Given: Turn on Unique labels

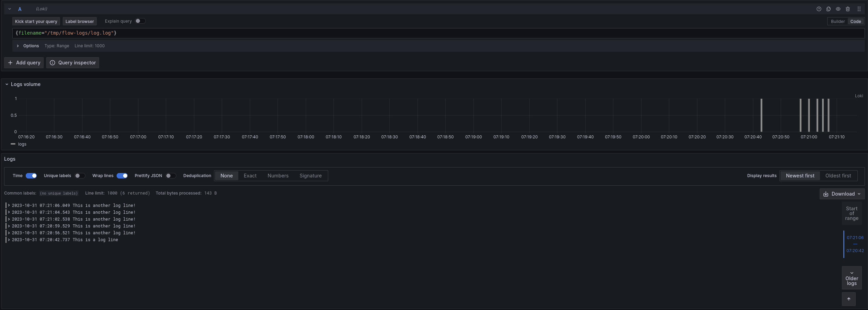Looking at the screenshot, I should click(x=80, y=176).
